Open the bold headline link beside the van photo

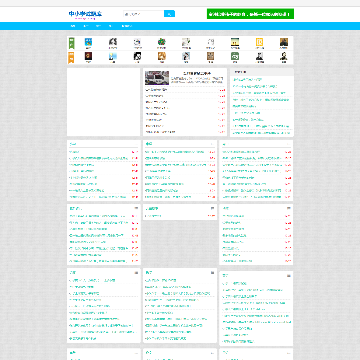[197, 73]
